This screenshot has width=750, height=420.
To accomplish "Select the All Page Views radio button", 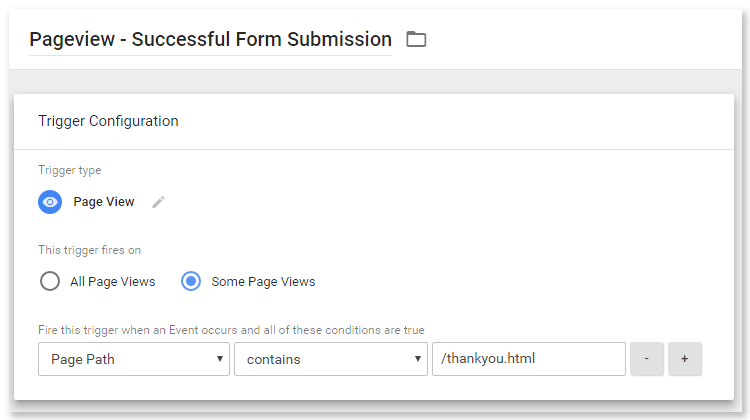I will tap(50, 281).
